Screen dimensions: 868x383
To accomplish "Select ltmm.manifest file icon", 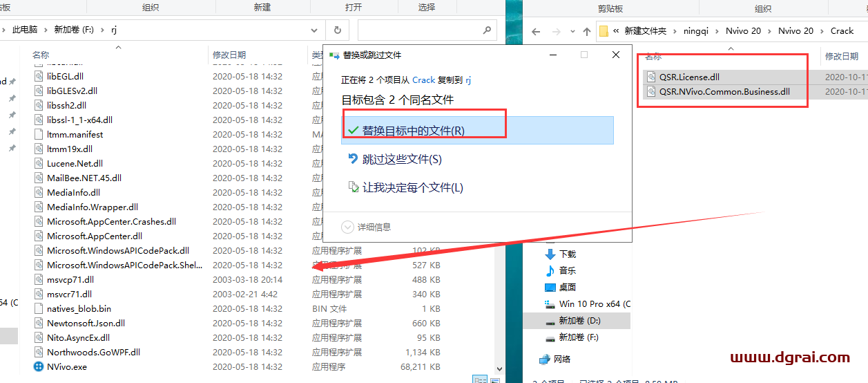I will point(39,134).
